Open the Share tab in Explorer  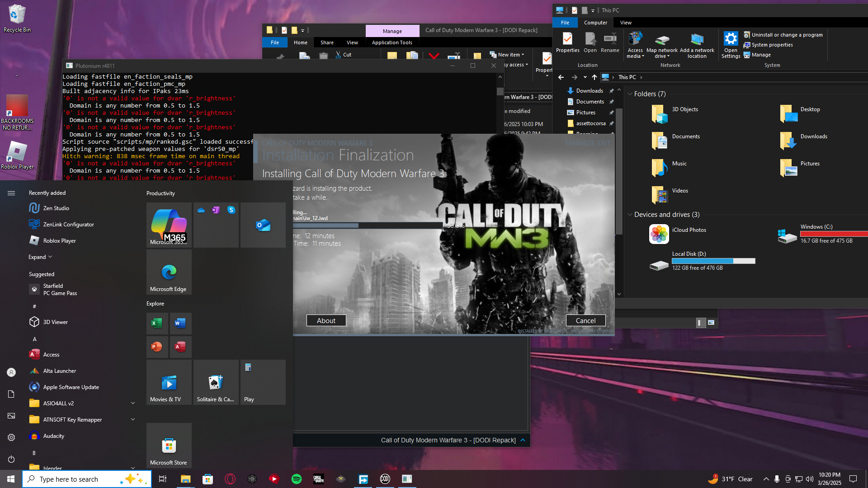point(327,42)
